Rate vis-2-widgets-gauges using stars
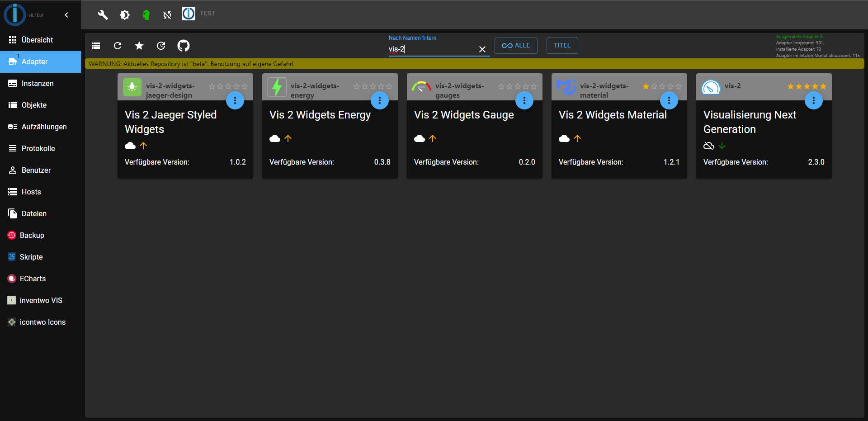 518,86
